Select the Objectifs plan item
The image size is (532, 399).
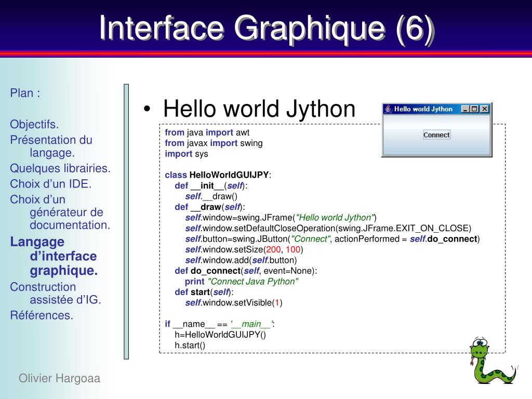click(x=34, y=124)
